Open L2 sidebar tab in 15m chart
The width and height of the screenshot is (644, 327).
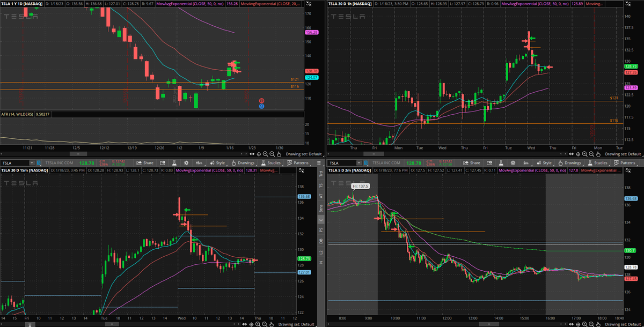[321, 252]
